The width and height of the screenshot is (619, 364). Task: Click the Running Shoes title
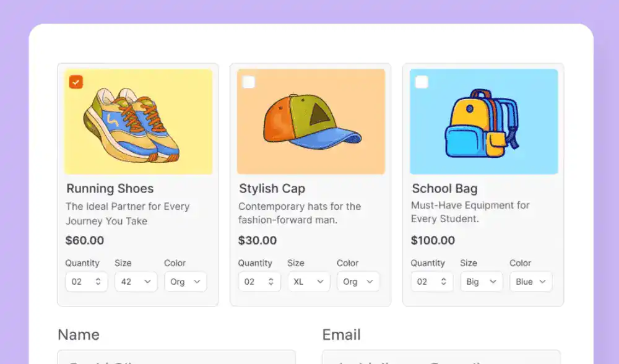tap(110, 189)
